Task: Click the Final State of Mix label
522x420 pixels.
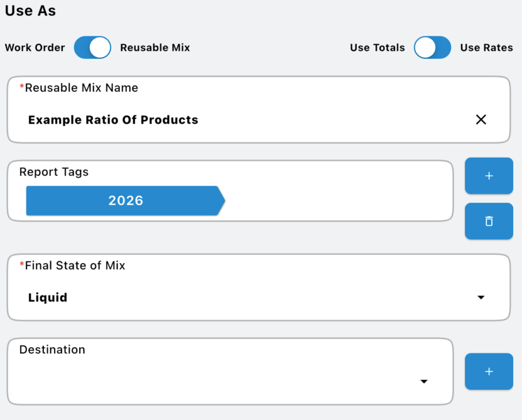Action: tap(75, 266)
